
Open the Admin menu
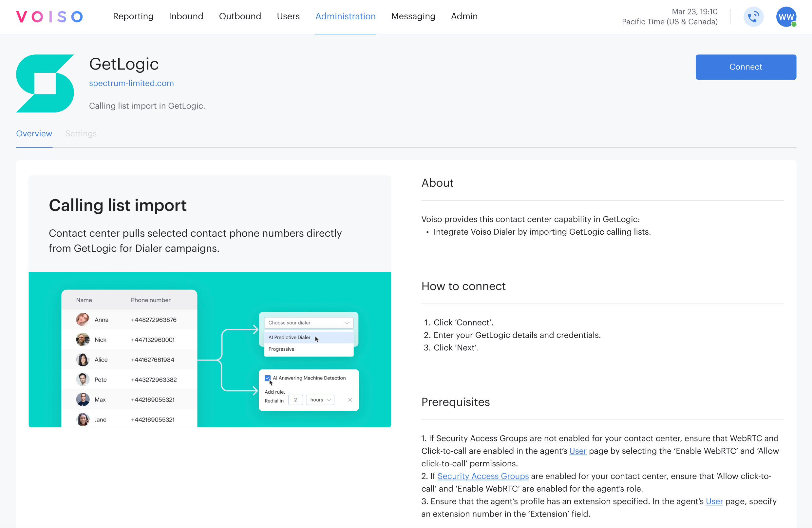pos(464,16)
